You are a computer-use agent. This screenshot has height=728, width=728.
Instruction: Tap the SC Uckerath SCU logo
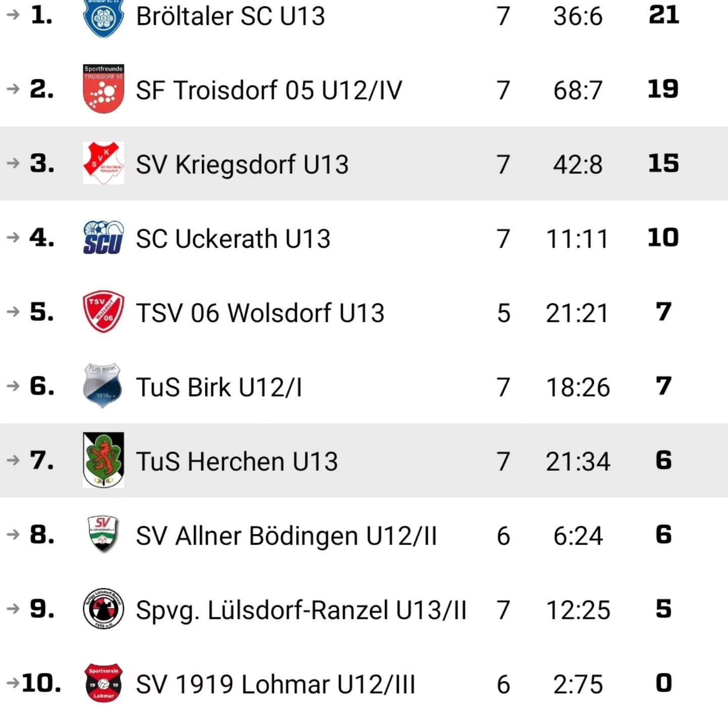pyautogui.click(x=103, y=238)
